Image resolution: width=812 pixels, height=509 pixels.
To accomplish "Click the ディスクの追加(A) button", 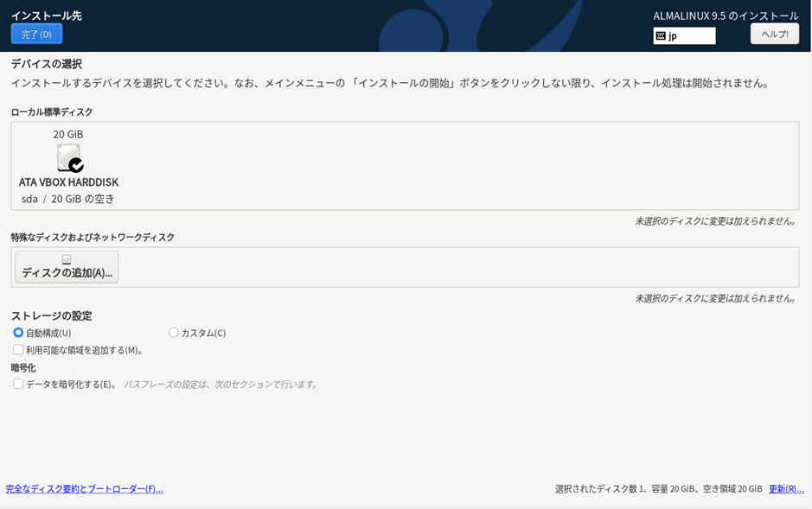I will [65, 267].
